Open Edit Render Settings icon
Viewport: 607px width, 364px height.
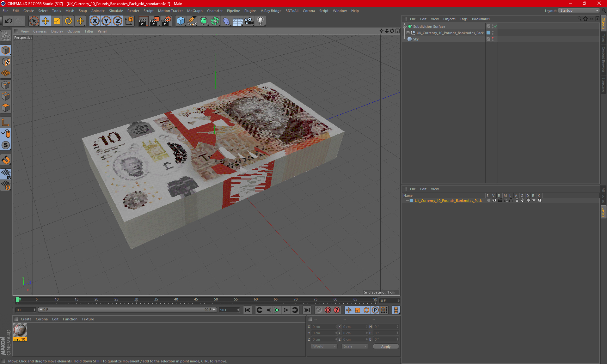tap(166, 21)
